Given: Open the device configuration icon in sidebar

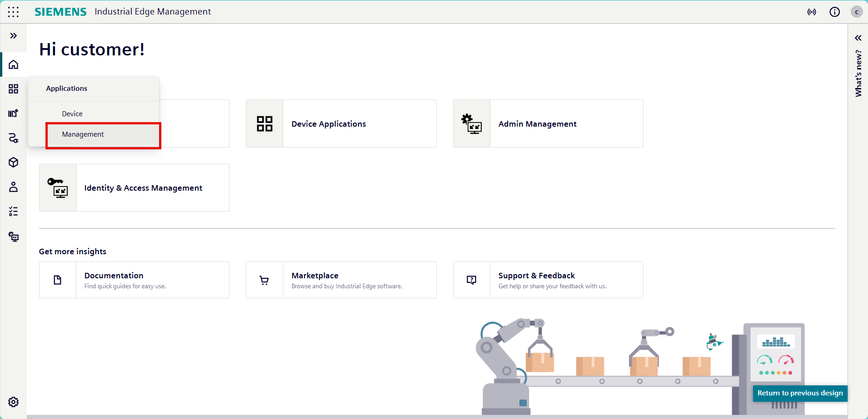Looking at the screenshot, I should click(x=14, y=236).
